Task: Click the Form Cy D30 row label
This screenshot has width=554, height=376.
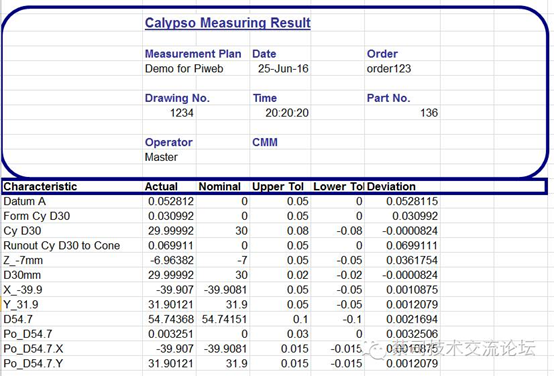Action: (36, 216)
